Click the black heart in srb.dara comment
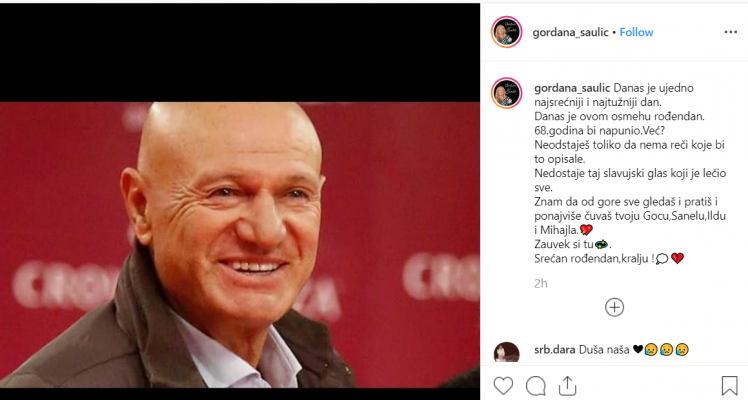 [x=638, y=349]
